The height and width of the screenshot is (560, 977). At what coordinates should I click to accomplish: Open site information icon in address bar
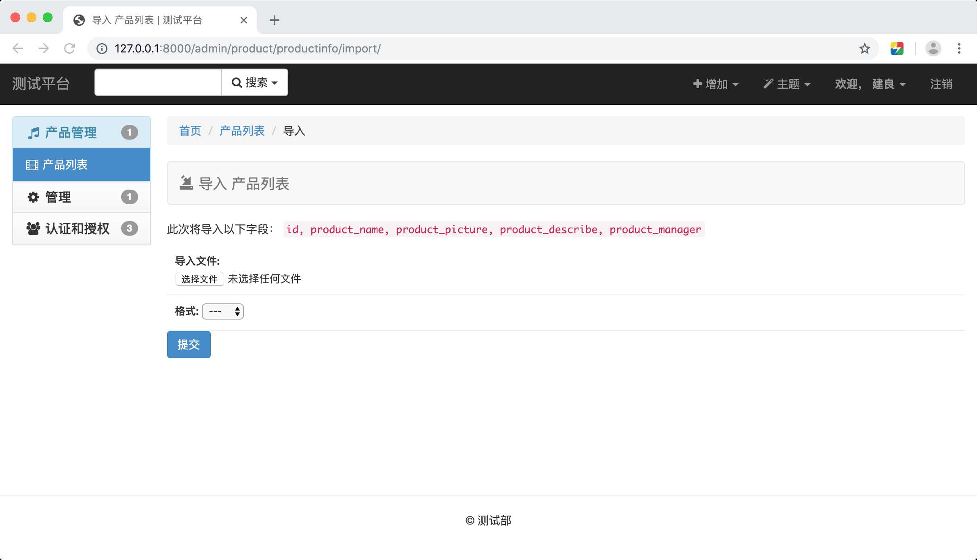click(102, 49)
